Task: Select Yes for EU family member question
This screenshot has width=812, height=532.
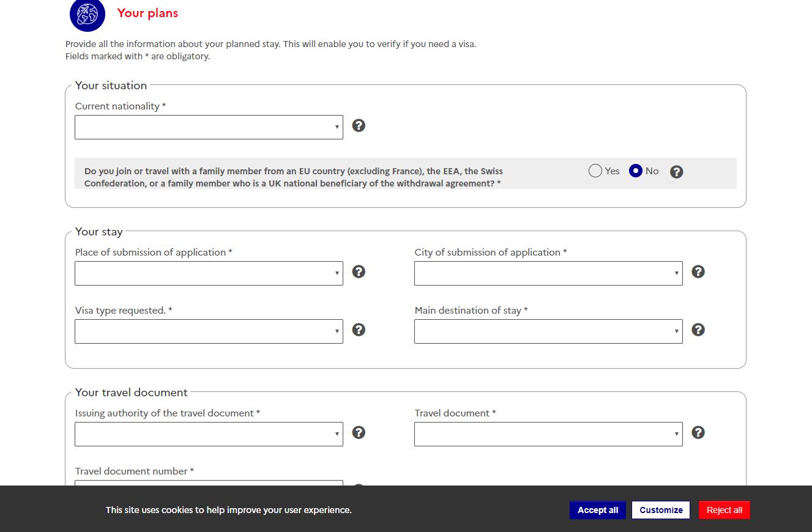Action: point(595,171)
